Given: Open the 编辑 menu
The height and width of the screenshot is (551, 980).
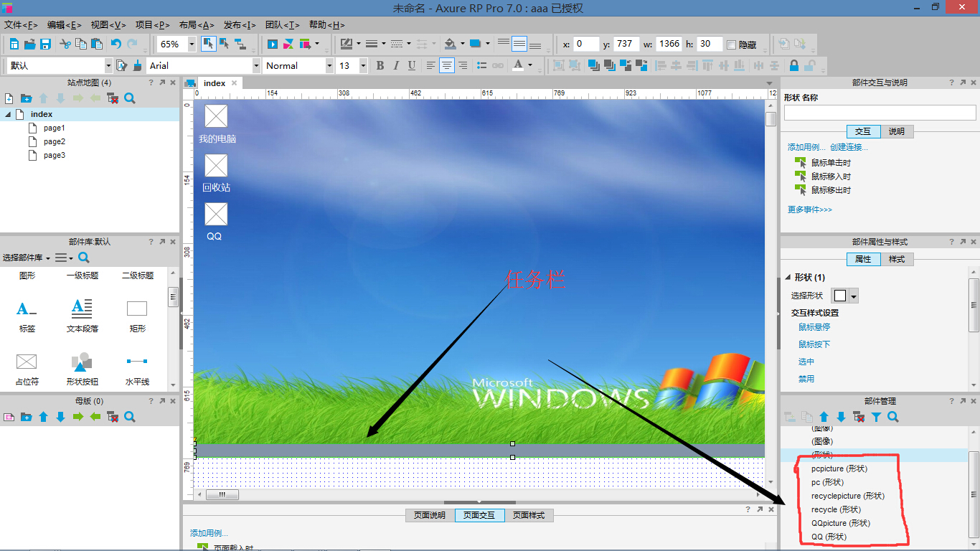Looking at the screenshot, I should (65, 24).
